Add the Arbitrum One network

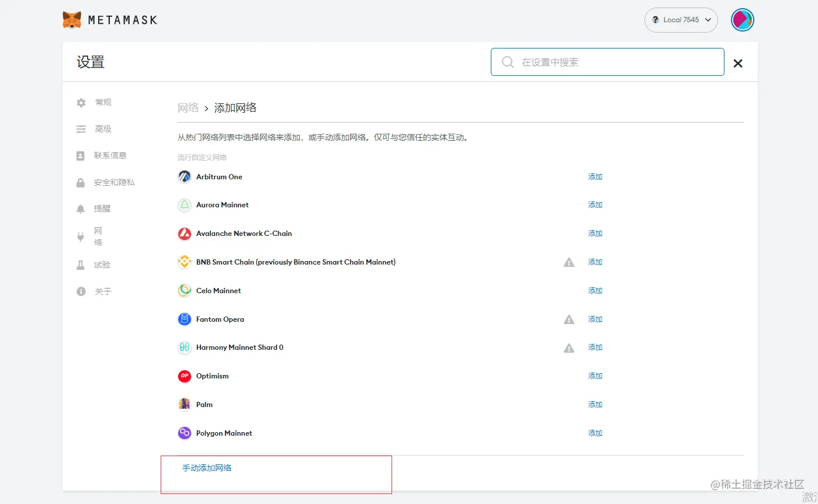coord(595,177)
